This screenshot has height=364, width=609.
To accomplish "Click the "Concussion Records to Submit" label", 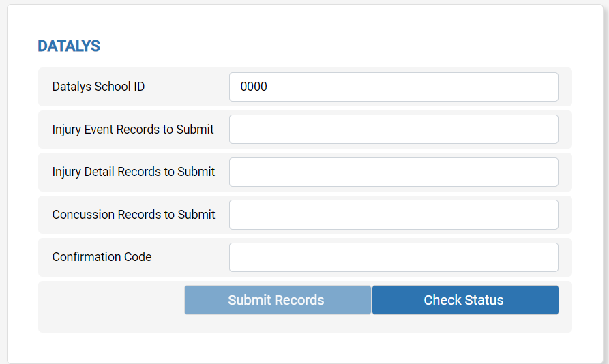I will 133,214.
